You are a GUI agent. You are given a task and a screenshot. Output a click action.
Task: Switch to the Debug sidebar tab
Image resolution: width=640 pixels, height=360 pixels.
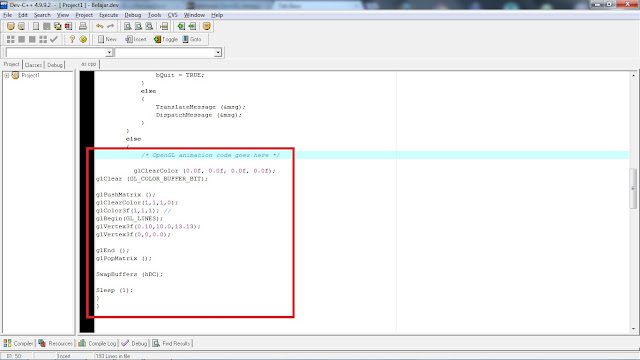click(55, 65)
